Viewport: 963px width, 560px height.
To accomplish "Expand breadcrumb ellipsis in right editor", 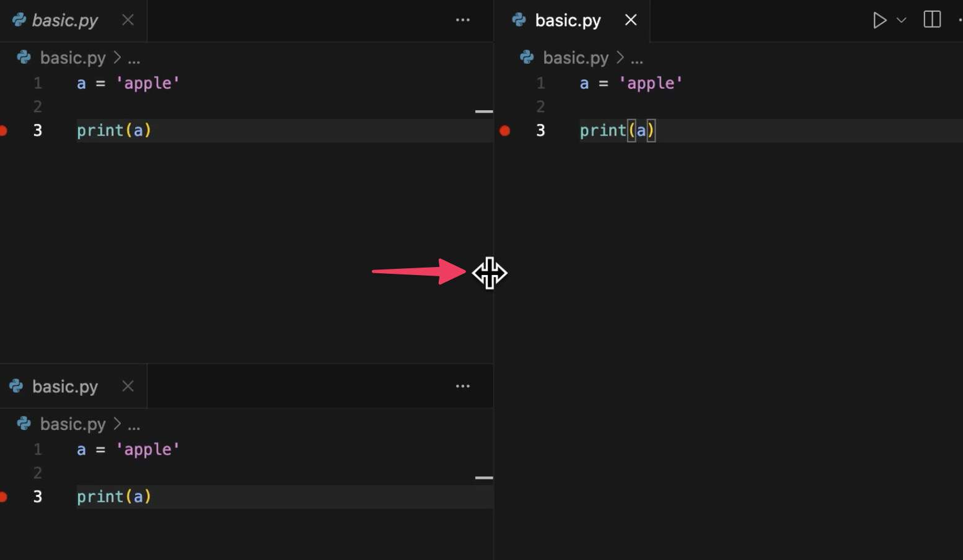I will 637,58.
